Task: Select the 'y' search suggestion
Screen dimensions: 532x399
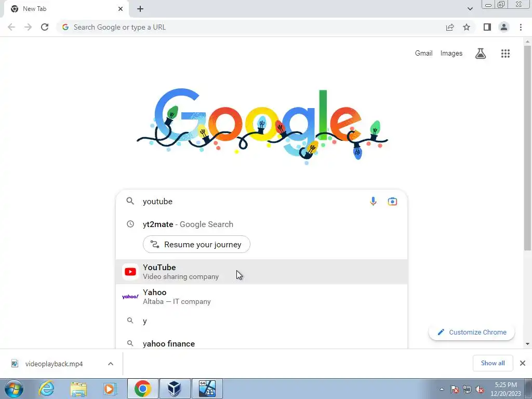Action: tap(261, 321)
